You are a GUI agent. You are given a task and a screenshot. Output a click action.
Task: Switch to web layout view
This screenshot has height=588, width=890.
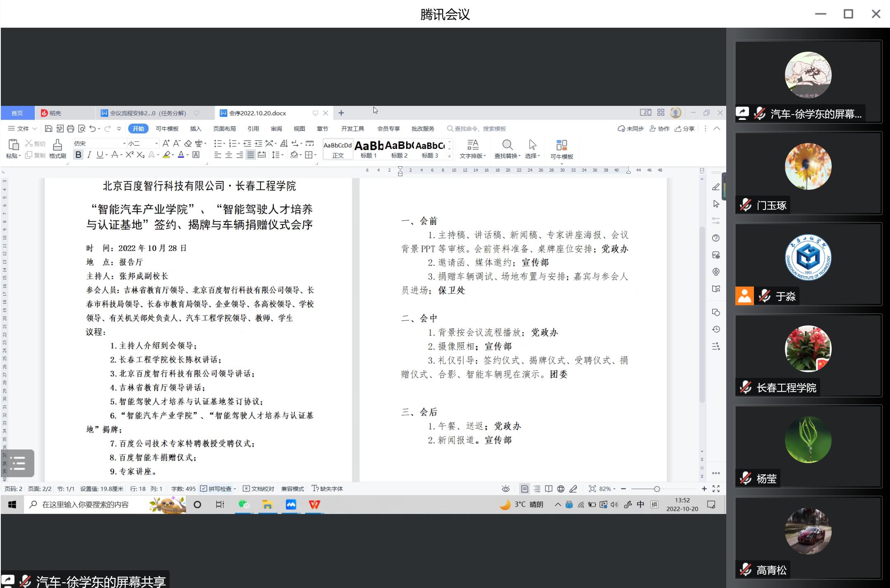tap(561, 489)
